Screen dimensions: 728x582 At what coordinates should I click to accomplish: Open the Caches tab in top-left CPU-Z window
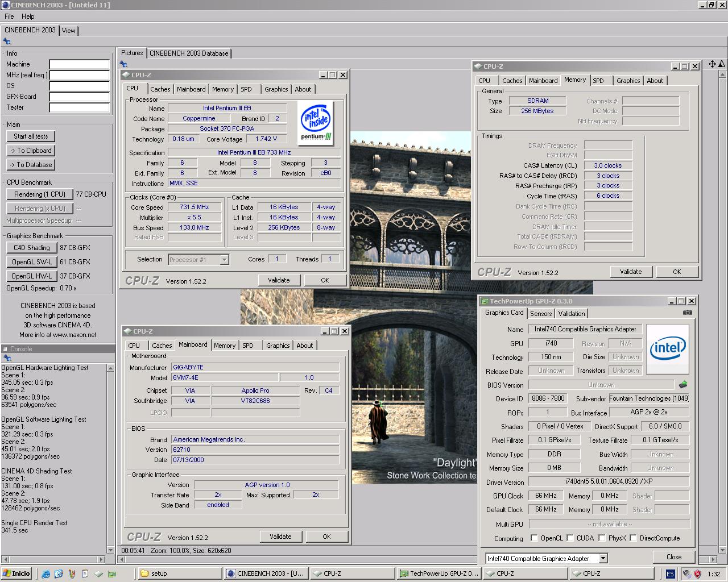pos(160,89)
